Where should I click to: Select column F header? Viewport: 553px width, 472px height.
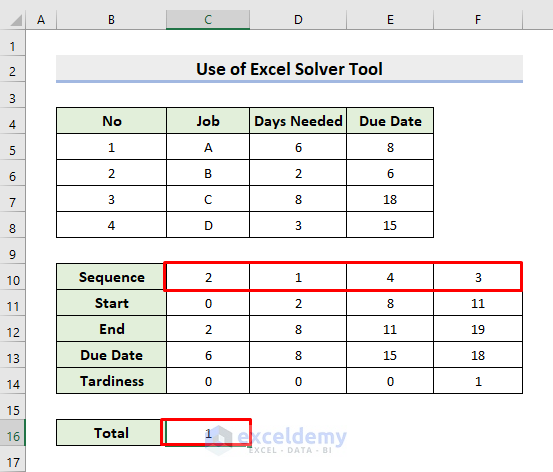(x=478, y=20)
